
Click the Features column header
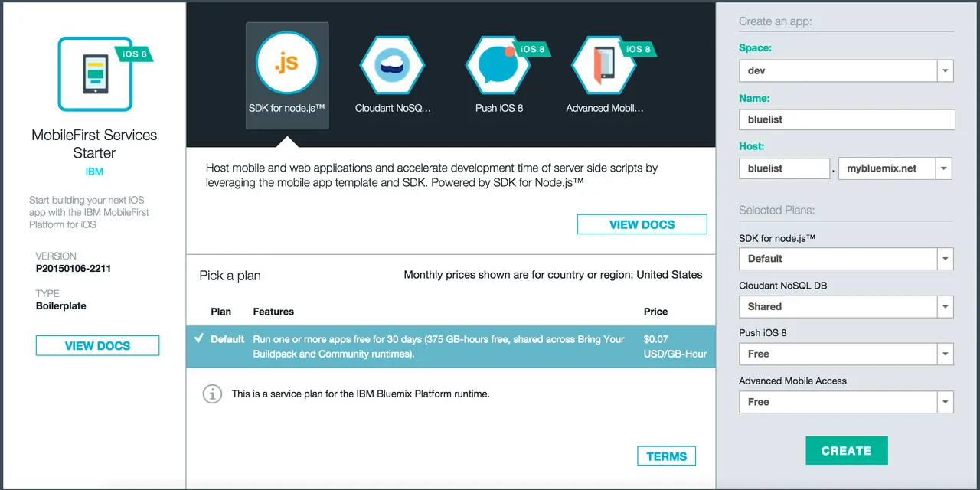pos(273,312)
